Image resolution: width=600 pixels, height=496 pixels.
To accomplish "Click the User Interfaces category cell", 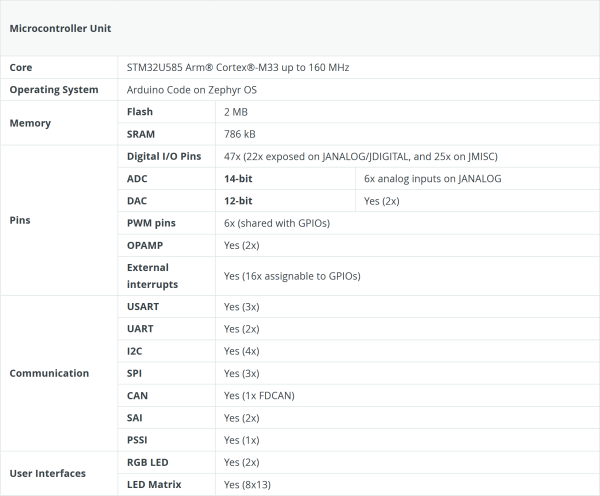I will [47, 473].
